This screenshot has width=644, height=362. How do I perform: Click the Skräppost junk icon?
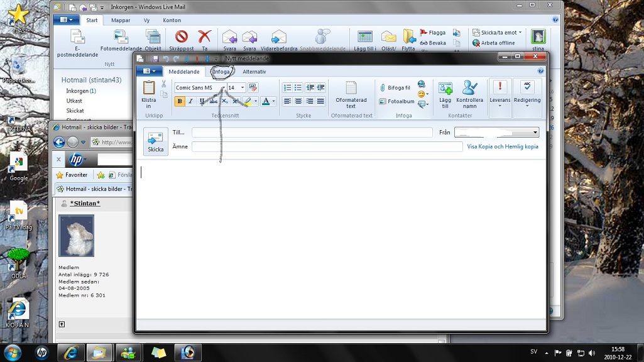pos(182,36)
